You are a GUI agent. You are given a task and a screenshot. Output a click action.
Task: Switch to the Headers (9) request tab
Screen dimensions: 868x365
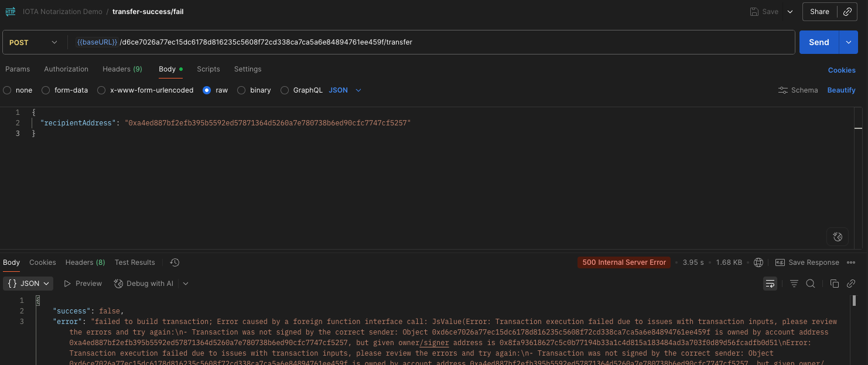(122, 69)
